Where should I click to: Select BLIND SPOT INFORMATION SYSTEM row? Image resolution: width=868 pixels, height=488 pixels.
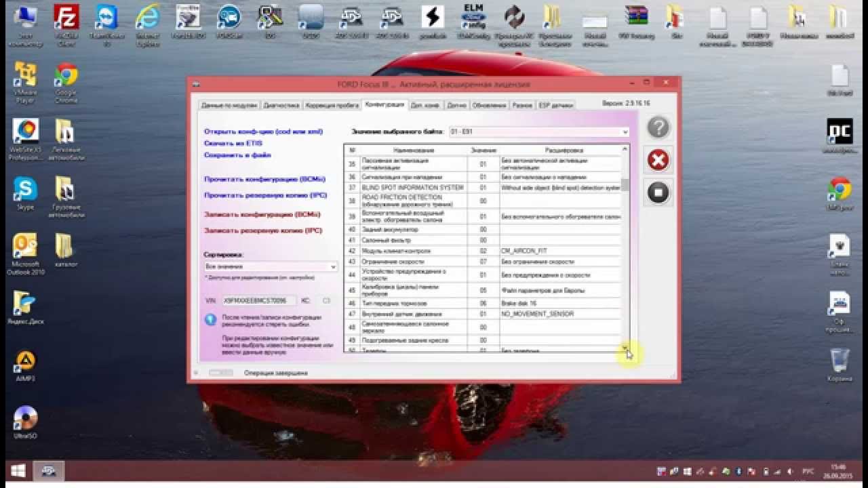tap(483, 187)
